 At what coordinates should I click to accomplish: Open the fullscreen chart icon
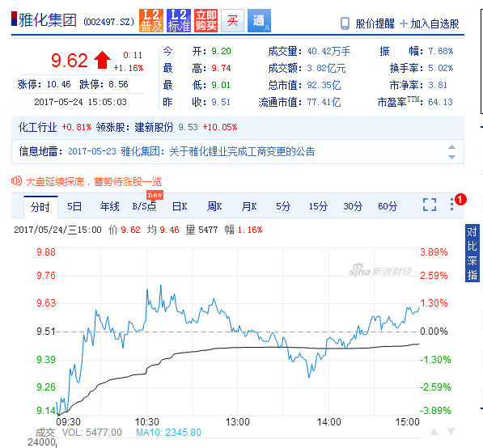click(430, 205)
